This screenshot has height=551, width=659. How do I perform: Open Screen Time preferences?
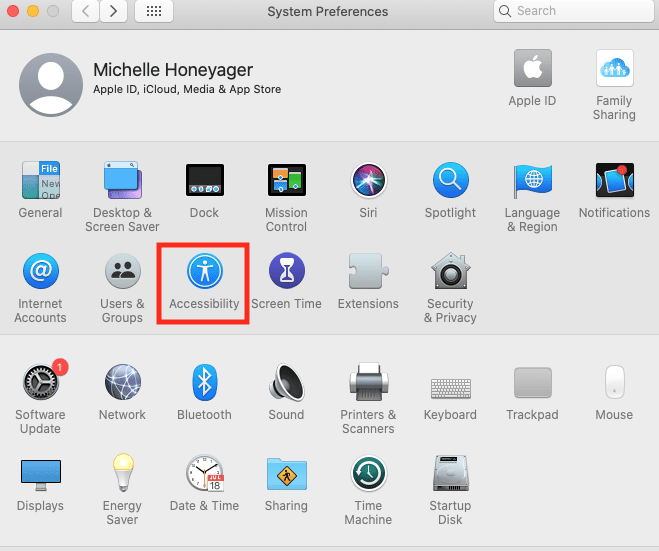[286, 272]
